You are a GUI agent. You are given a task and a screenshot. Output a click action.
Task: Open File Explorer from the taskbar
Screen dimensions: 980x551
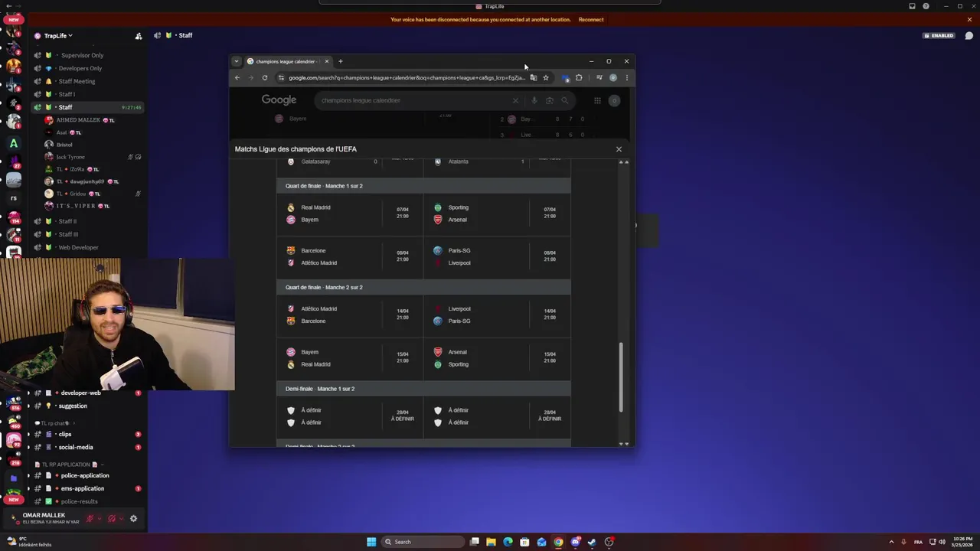point(491,542)
